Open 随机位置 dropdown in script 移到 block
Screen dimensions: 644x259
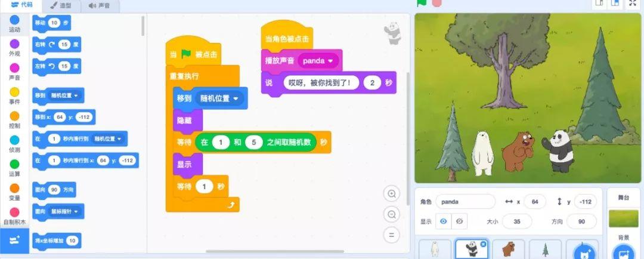coord(219,98)
